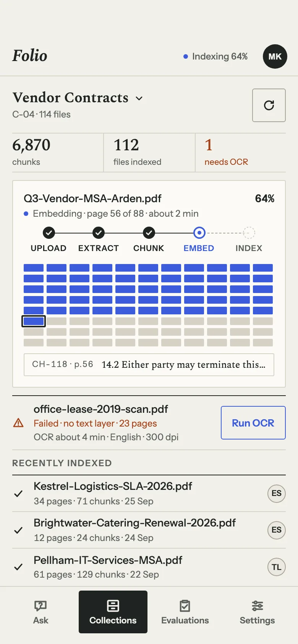Click the TL badge on Pellham-IT-Services row
The image size is (298, 644).
click(x=277, y=567)
